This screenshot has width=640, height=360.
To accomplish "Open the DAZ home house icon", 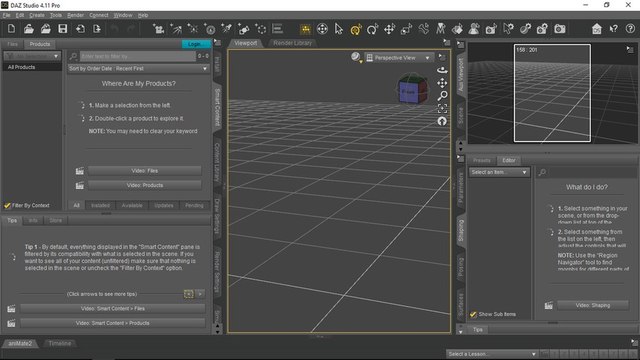I will click(x=597, y=29).
